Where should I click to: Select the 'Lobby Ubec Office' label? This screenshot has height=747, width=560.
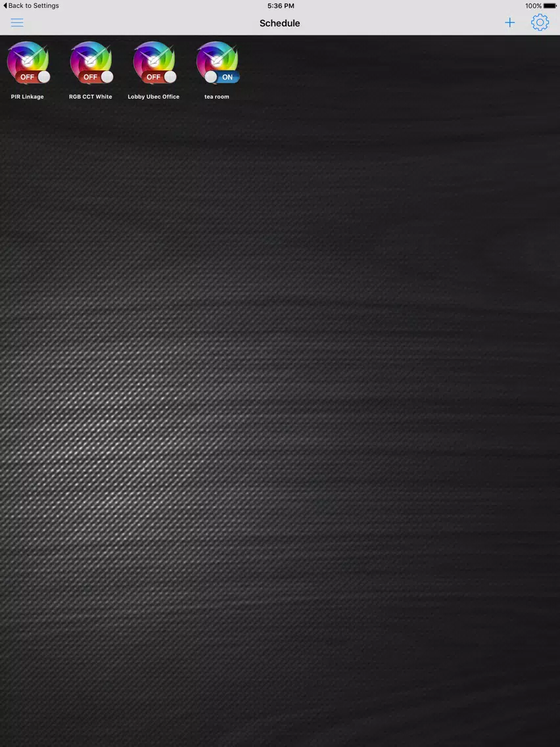click(x=153, y=97)
